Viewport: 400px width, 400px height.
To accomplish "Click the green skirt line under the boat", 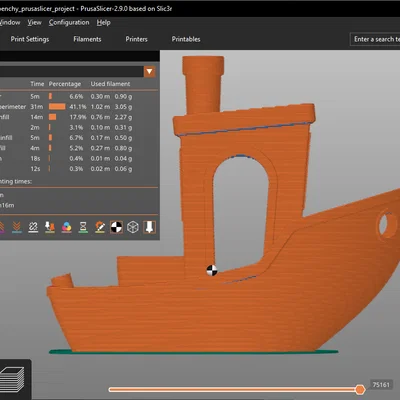I will click(193, 351).
